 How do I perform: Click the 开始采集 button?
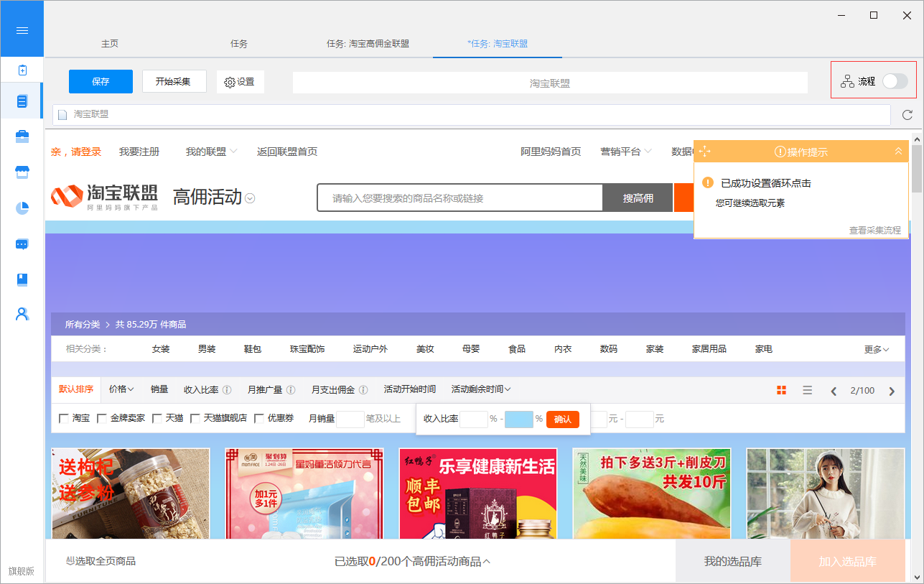pyautogui.click(x=174, y=81)
